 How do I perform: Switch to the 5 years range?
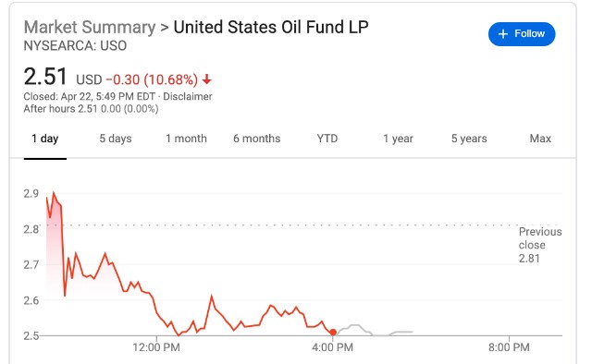tap(469, 139)
